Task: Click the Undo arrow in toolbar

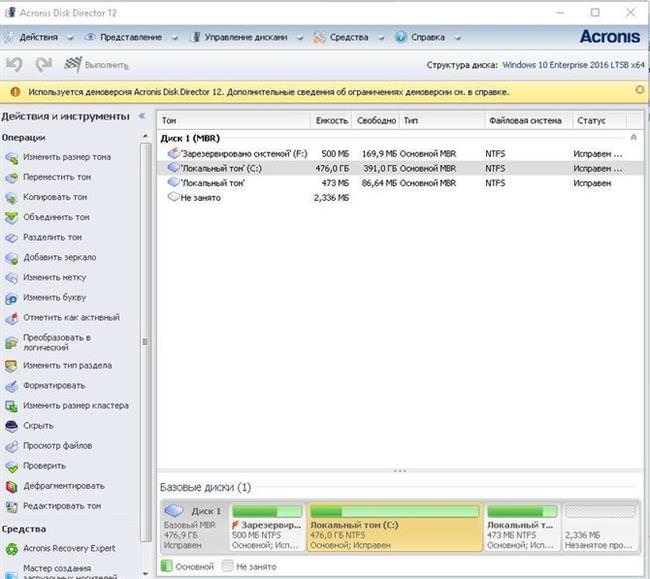Action: coord(14,65)
